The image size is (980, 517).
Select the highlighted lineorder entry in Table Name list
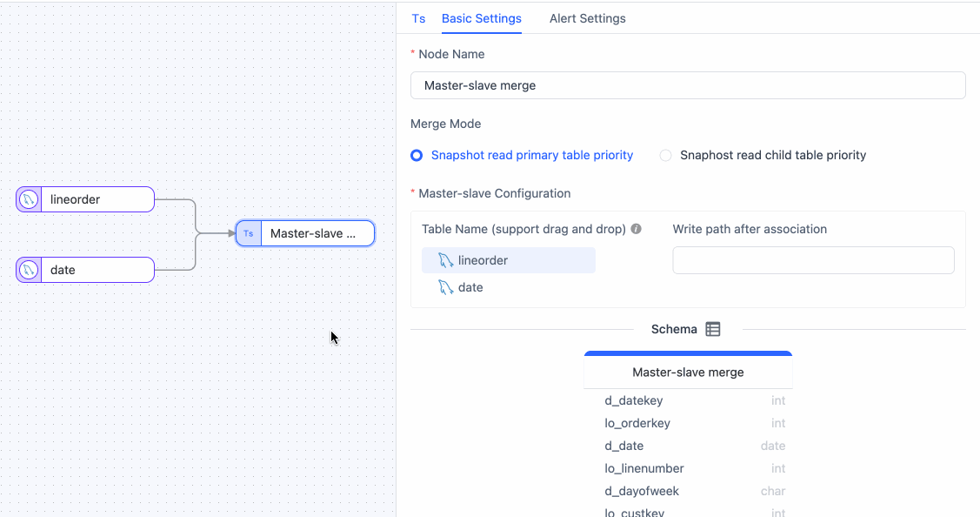pos(508,259)
